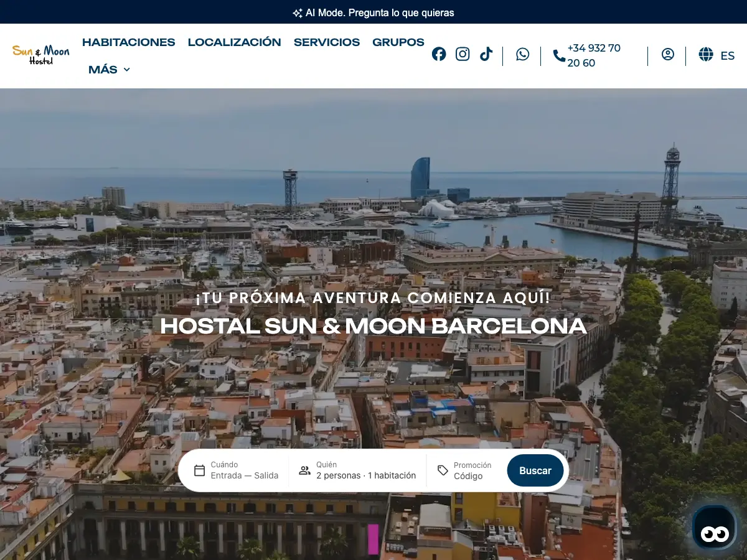Screen dimensions: 747x560
Task: Click the ¡TU PRÓXIMA AVENTURA COMIENZA AQUÍ! text
Action: pos(374,298)
